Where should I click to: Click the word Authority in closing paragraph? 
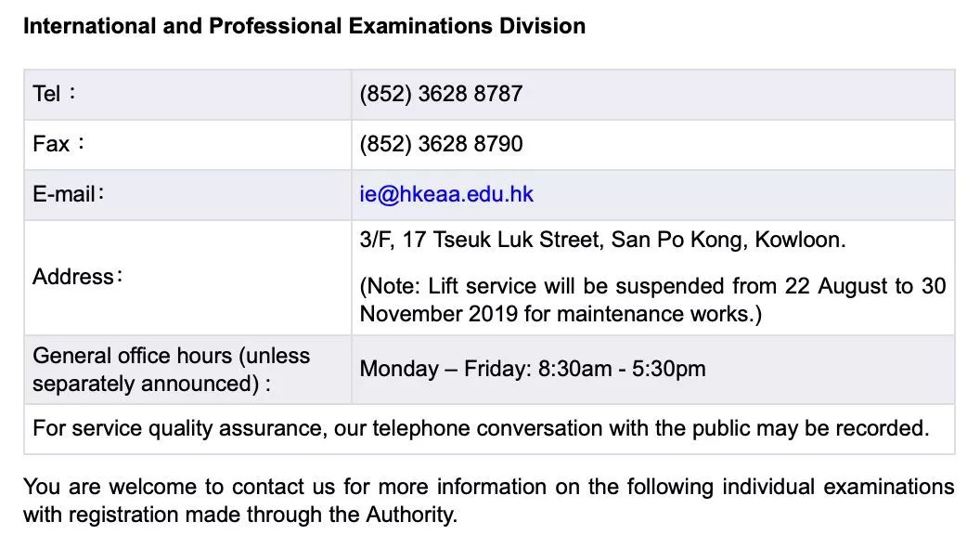tap(412, 515)
